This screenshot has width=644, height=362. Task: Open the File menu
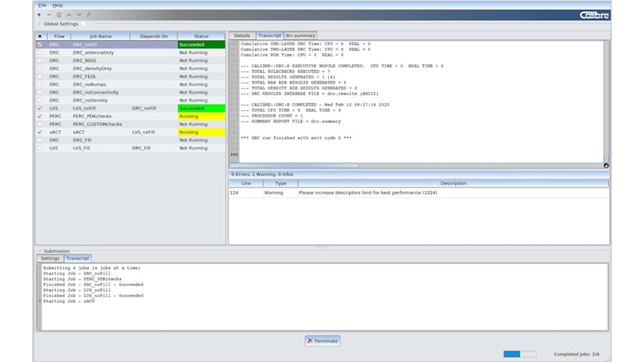coord(42,5)
